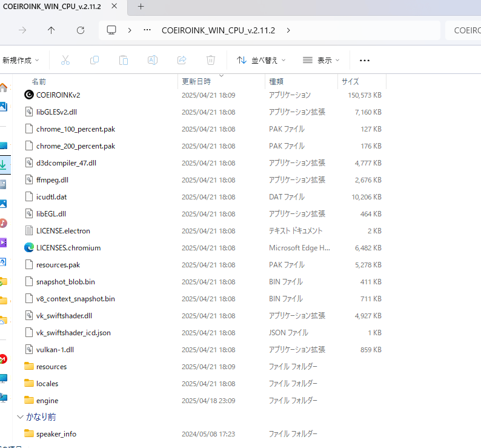Select the file chrome_200_percent.pak
The image size is (481, 448).
[x=76, y=146]
